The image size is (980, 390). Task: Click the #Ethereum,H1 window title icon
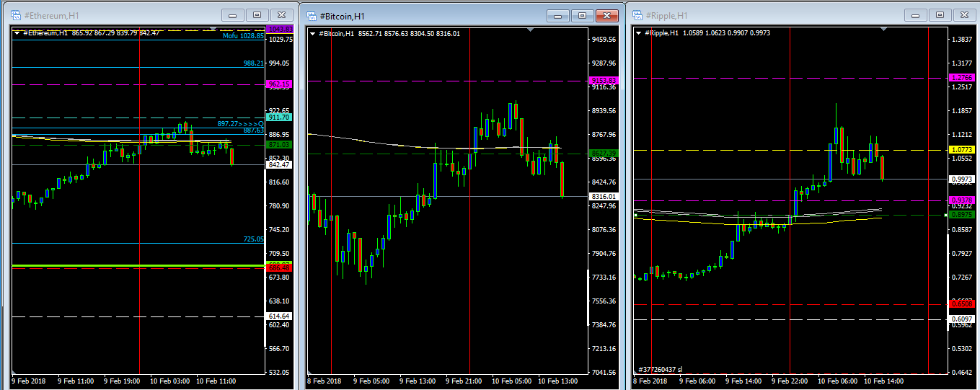[x=16, y=14]
